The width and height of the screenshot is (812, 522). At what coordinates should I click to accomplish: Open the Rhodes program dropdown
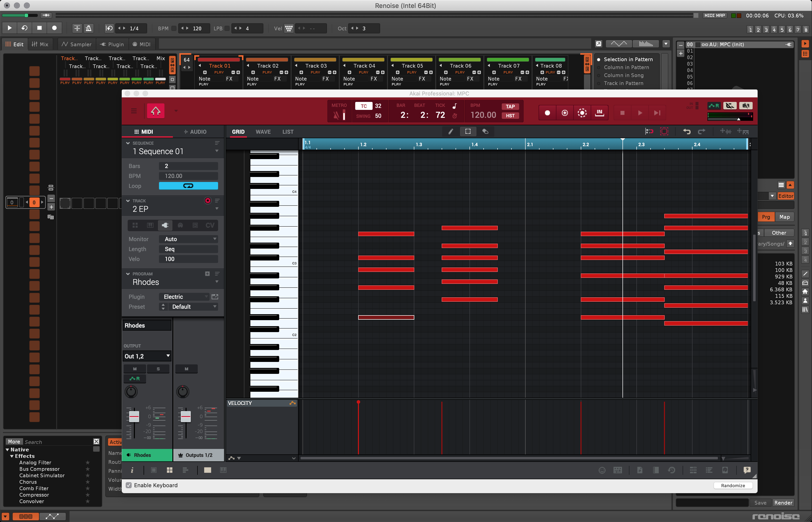[x=217, y=282]
